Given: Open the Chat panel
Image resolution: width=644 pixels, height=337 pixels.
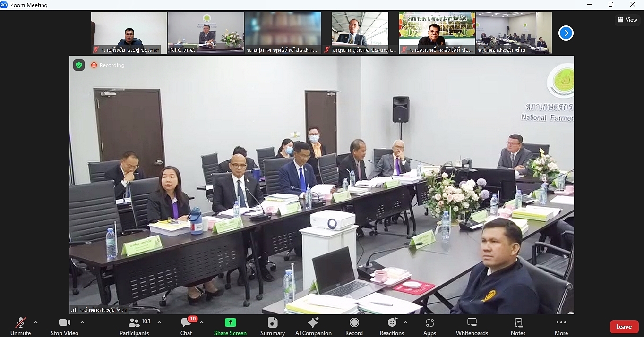Looking at the screenshot, I should pyautogui.click(x=186, y=326).
